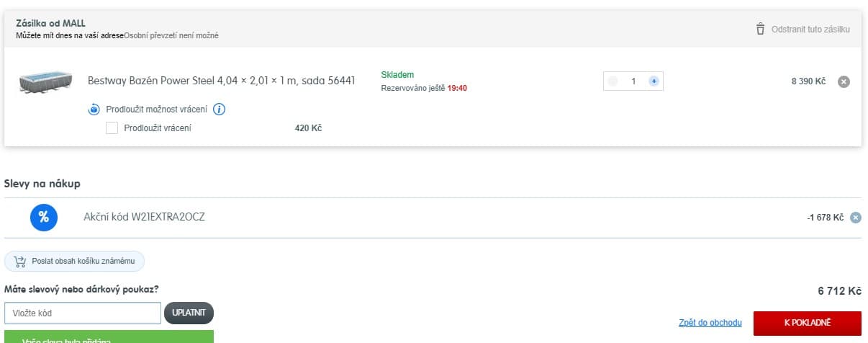The width and height of the screenshot is (868, 343).
Task: Focus the Vložte kód voucher input field
Action: tap(83, 313)
